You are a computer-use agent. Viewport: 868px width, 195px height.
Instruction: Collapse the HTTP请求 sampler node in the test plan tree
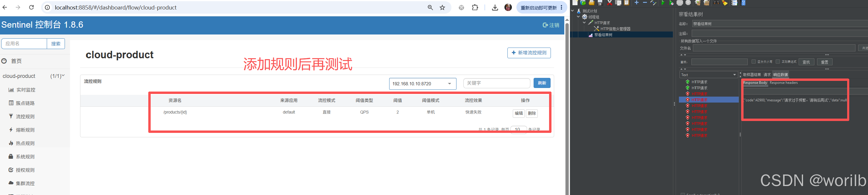[x=584, y=23]
